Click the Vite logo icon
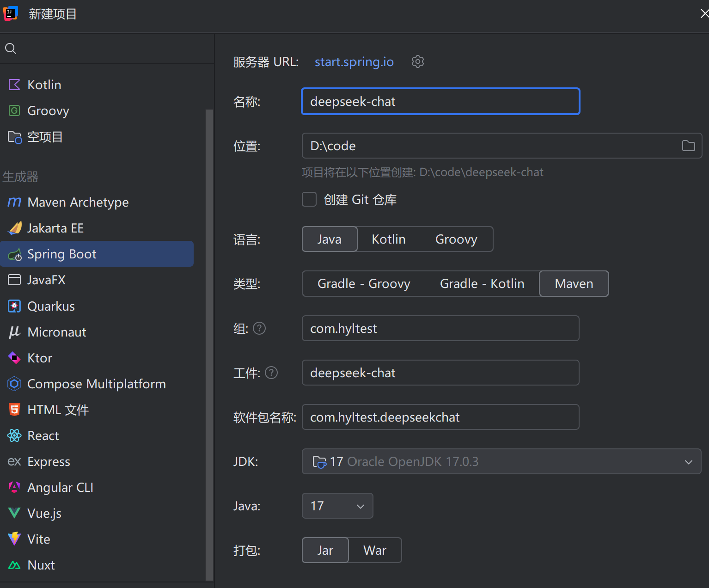The image size is (709, 588). (x=14, y=539)
